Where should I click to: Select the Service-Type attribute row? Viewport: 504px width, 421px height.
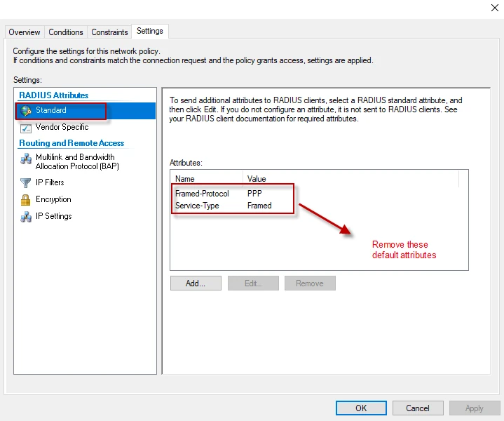[197, 206]
